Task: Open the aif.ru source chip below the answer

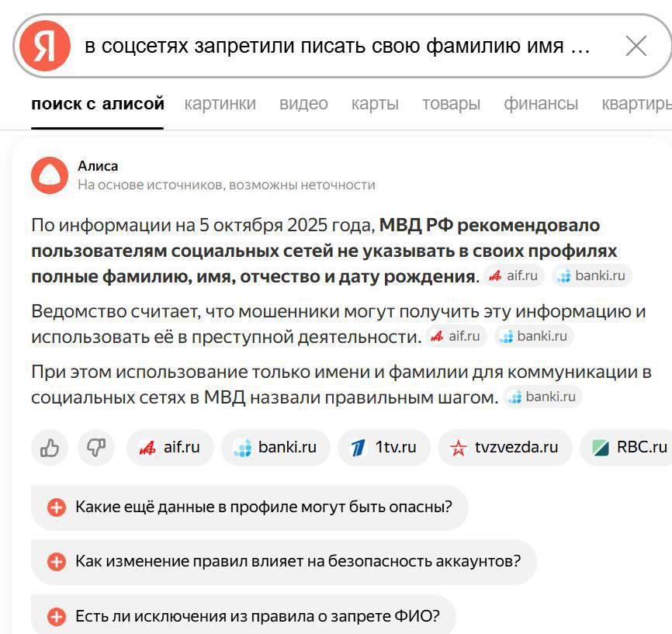Action: (170, 448)
